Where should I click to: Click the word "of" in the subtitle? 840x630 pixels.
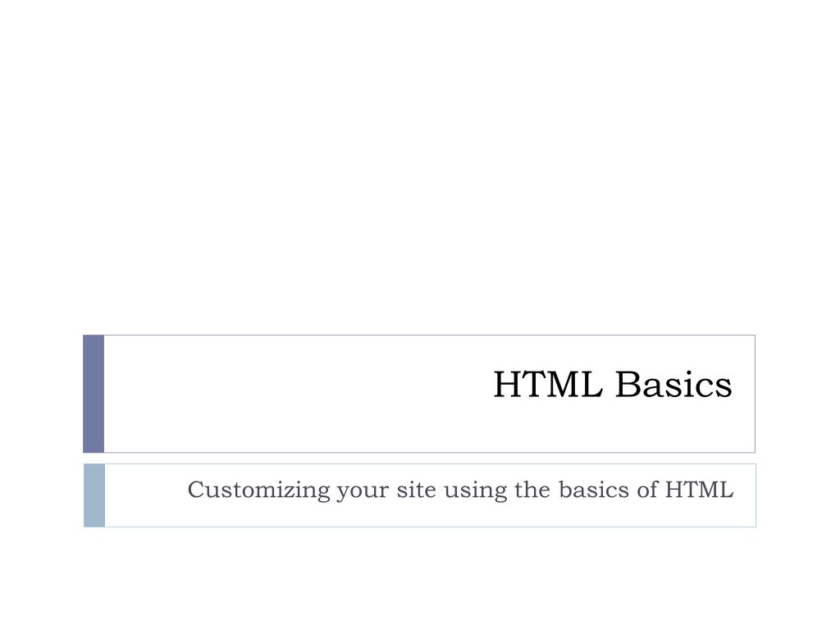(646, 489)
